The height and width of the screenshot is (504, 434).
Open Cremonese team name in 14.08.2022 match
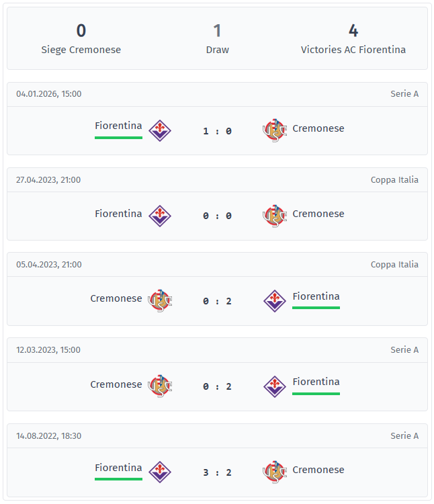(318, 470)
